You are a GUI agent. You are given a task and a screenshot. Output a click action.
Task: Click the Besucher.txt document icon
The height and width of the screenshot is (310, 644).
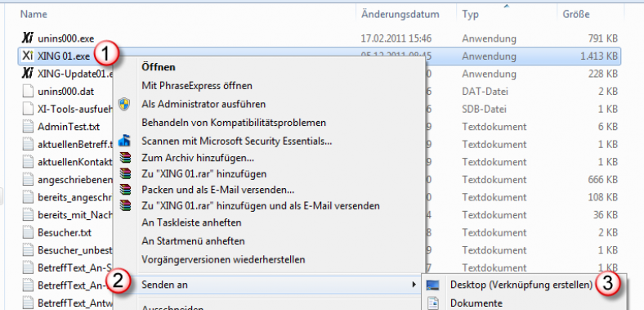tap(28, 232)
